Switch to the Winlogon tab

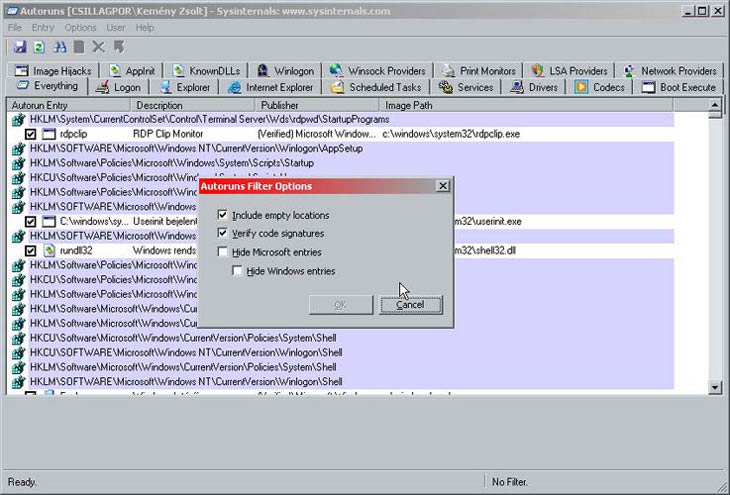point(285,71)
